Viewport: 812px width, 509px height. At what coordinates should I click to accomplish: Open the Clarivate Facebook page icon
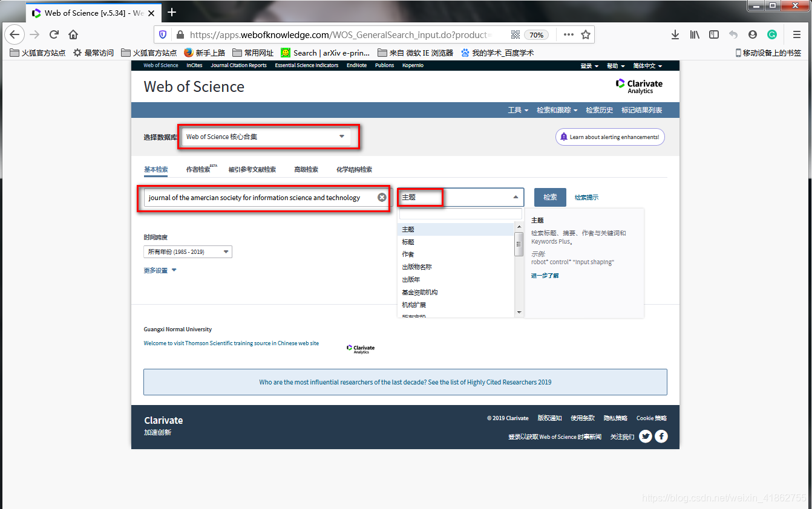[x=661, y=436]
